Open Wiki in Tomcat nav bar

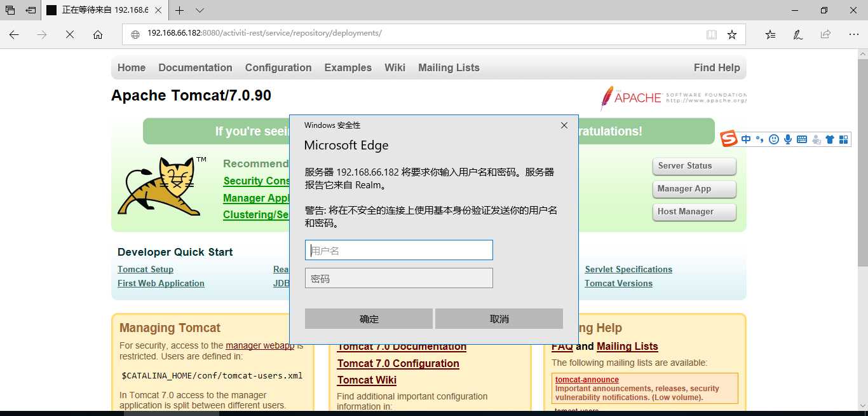[395, 67]
